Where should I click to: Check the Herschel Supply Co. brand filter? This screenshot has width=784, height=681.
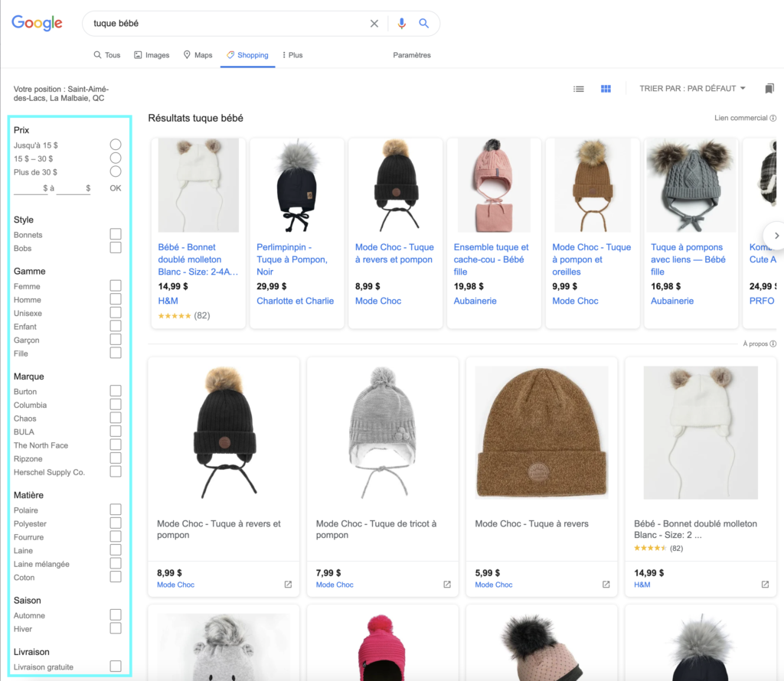pos(116,471)
